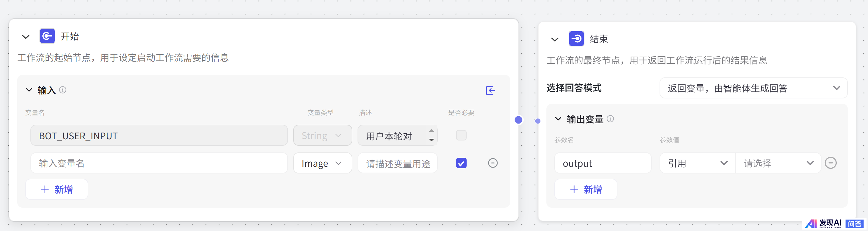This screenshot has width=868, height=231.
Task: Click the up arrow in description field
Action: (431, 131)
